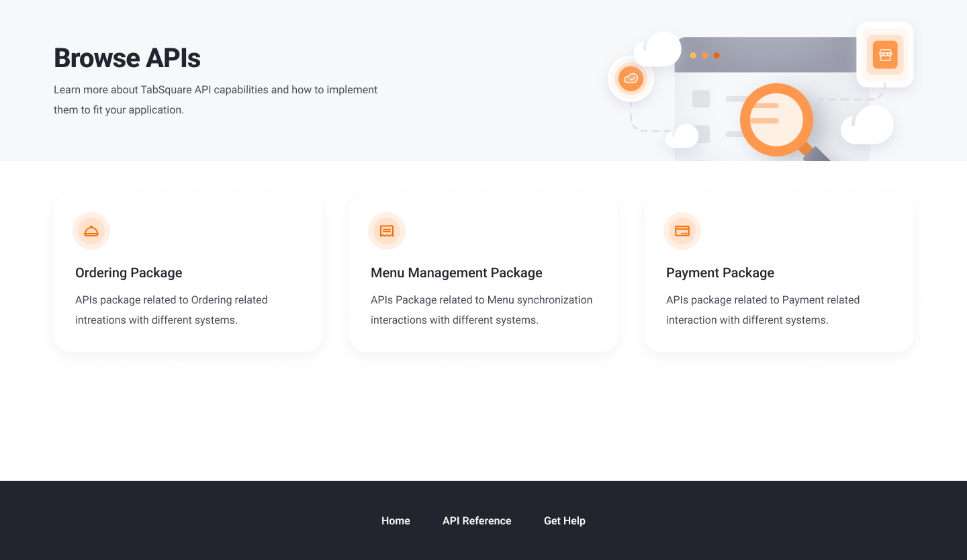Click the text 'Learn more about TabSquare API capabilities'
The image size is (967, 560).
161,90
